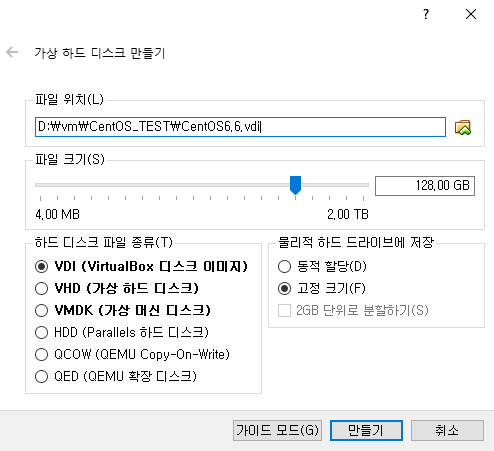Click the 4.00 MB minimum size label

[57, 214]
